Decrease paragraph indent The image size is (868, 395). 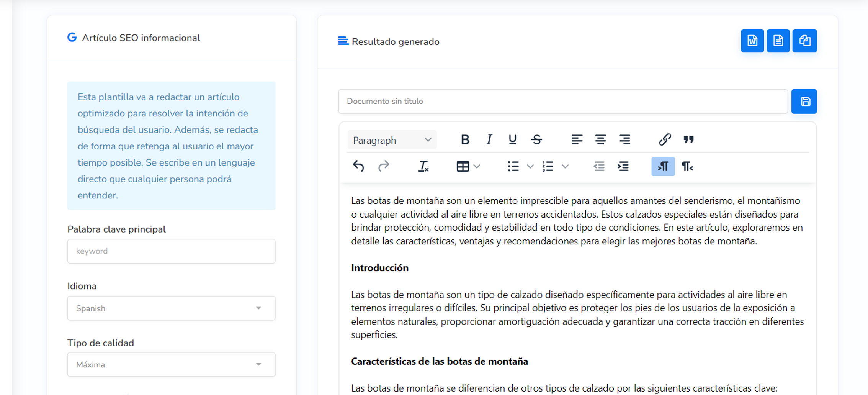tap(599, 166)
